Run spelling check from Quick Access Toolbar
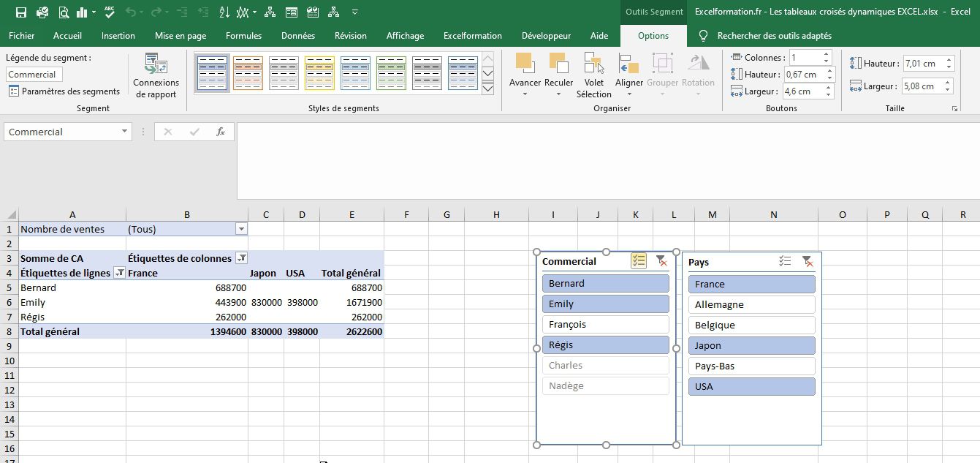Image resolution: width=980 pixels, height=463 pixels. (x=109, y=11)
